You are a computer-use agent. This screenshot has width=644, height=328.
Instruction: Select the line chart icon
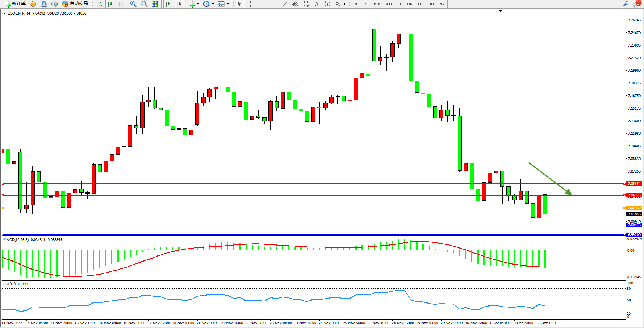[121, 4]
